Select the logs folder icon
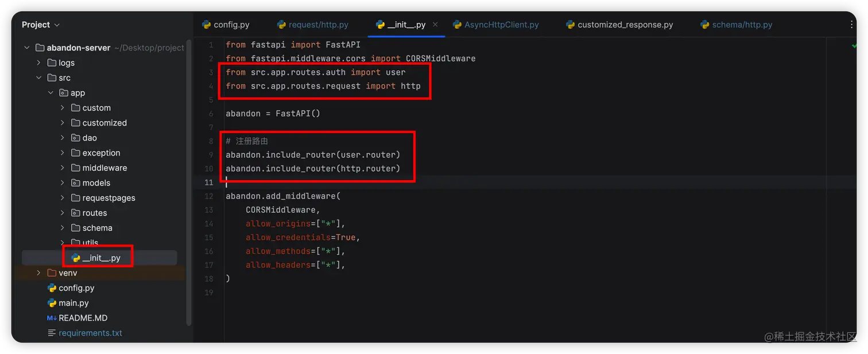 52,63
